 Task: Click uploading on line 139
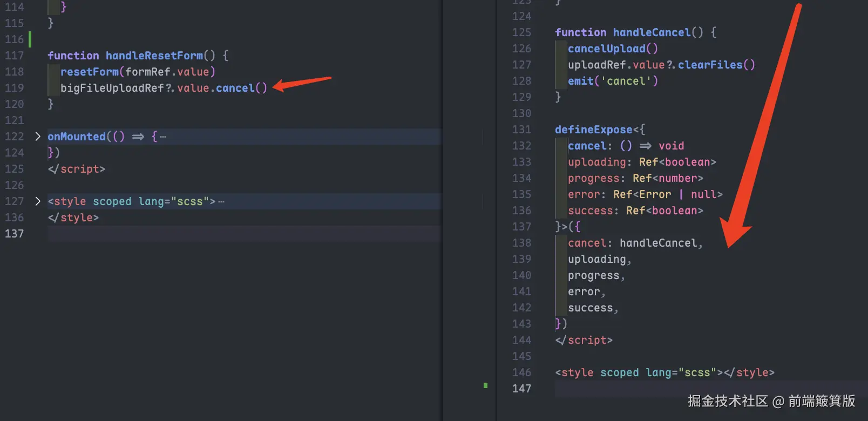click(597, 259)
